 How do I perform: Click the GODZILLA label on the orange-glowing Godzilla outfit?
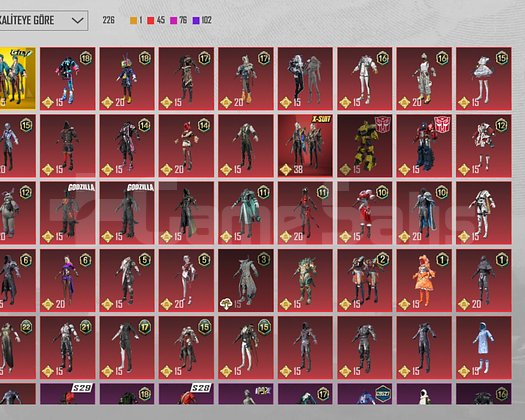pyautogui.click(x=81, y=187)
